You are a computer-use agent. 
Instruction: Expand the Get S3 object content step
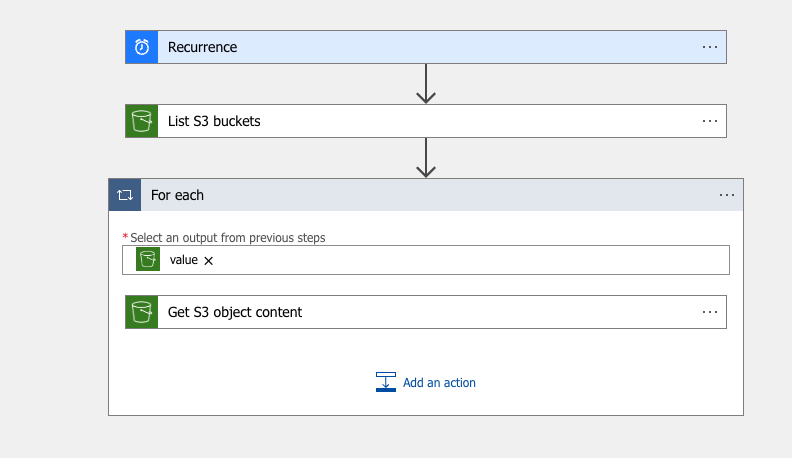400,312
